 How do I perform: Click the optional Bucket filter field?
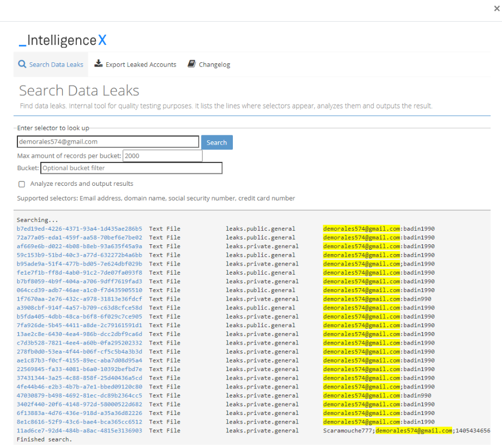click(131, 168)
